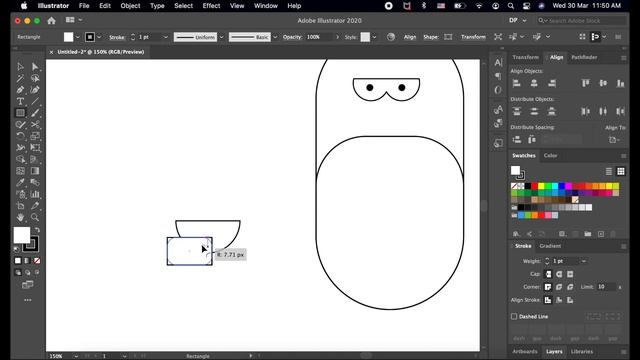640x360 pixels.
Task: Open Basic brush definition dropdown
Action: (x=275, y=37)
